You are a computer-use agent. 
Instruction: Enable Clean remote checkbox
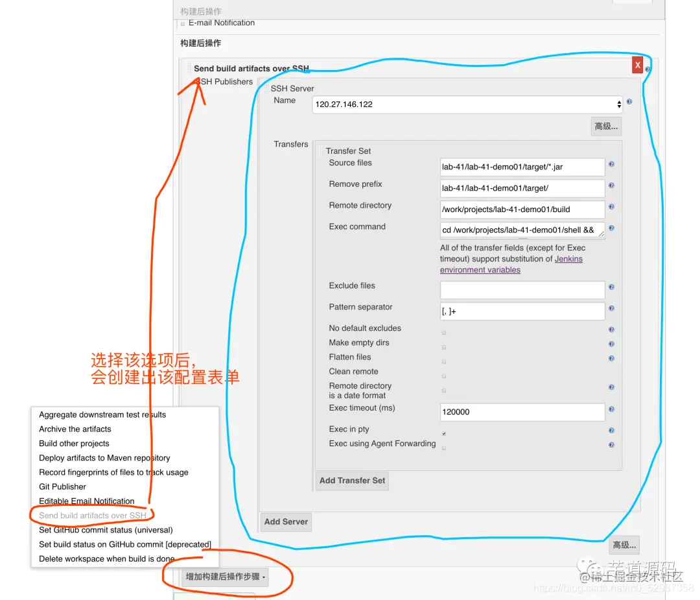click(444, 376)
